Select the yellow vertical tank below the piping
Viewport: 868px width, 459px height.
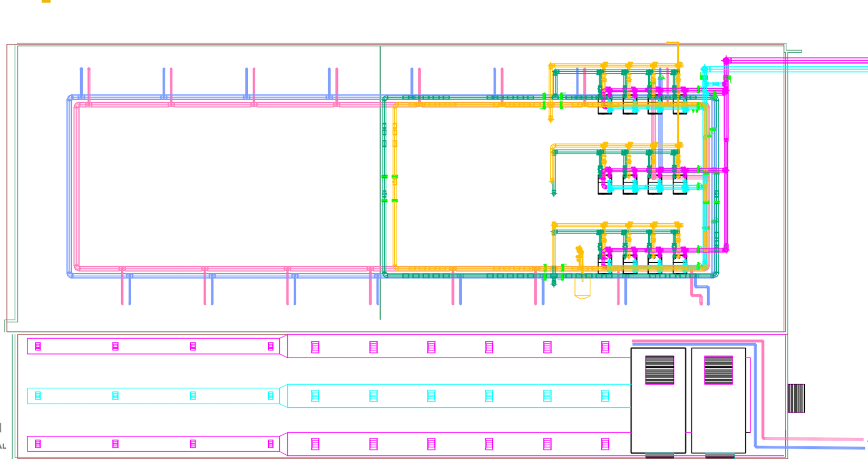[x=582, y=288]
